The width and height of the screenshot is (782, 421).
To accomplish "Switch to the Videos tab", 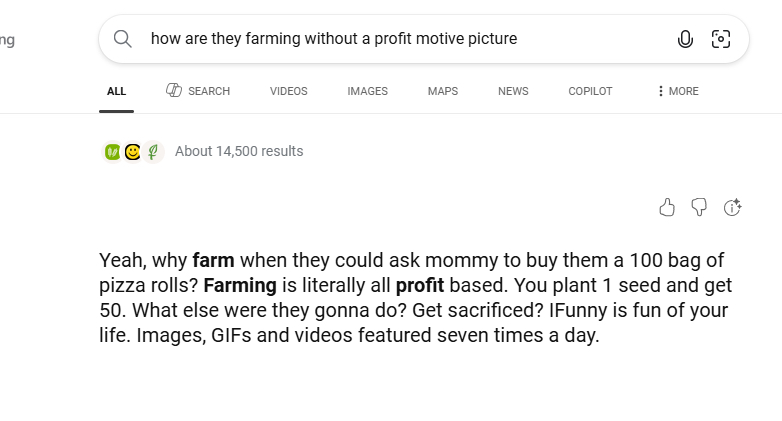I will coord(289,91).
